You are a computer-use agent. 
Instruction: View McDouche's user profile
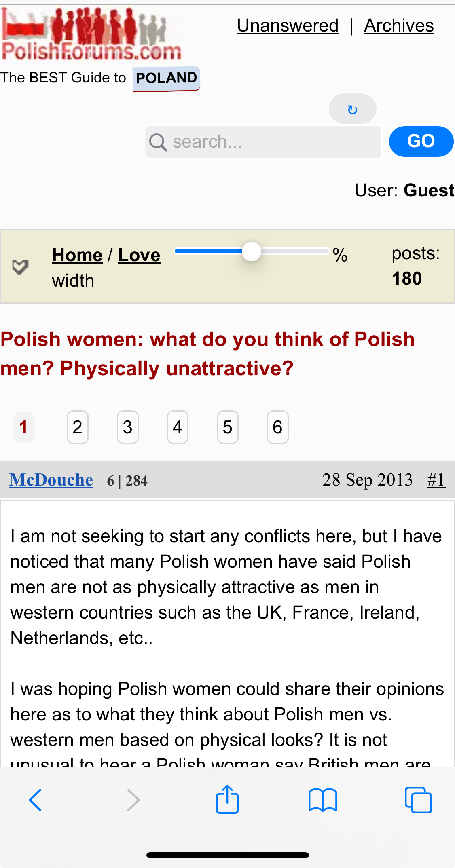(51, 480)
